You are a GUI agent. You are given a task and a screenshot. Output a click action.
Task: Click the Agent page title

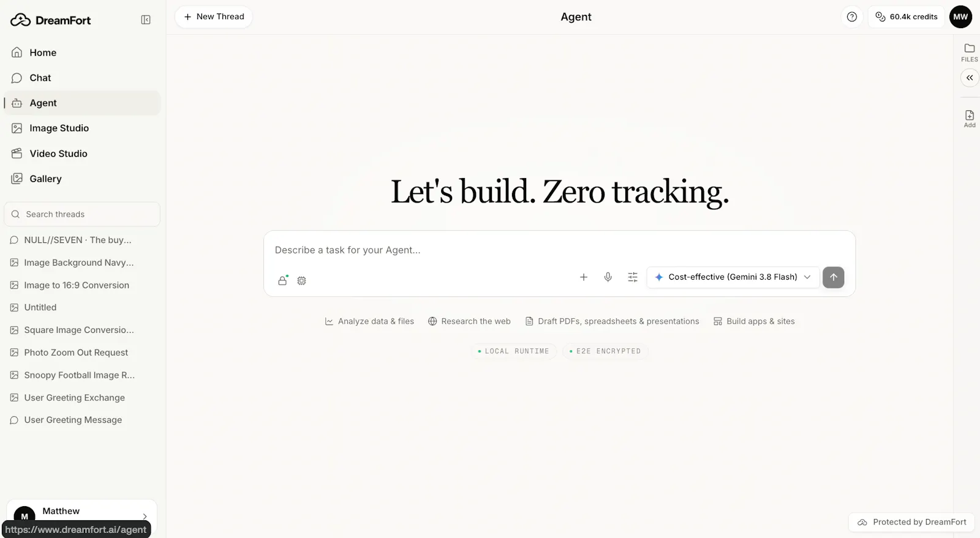click(576, 17)
